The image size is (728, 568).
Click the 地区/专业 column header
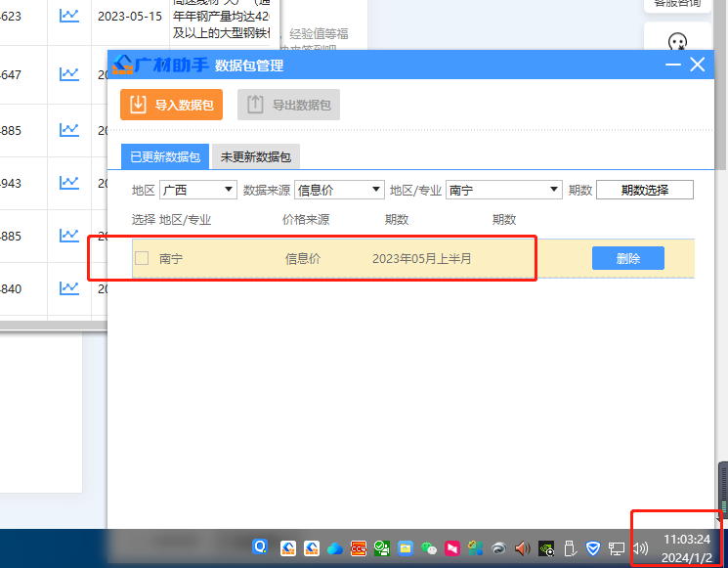click(x=186, y=220)
